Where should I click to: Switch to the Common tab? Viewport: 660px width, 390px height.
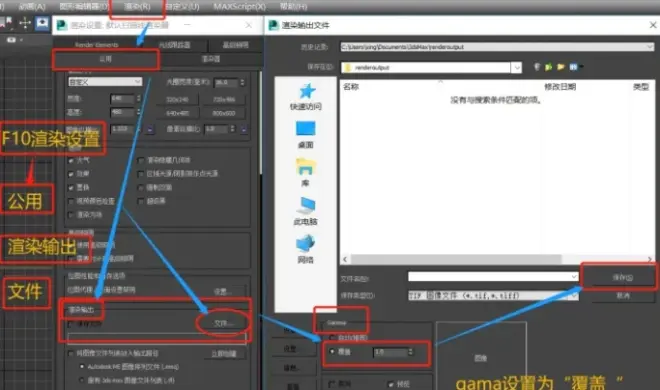(106, 59)
